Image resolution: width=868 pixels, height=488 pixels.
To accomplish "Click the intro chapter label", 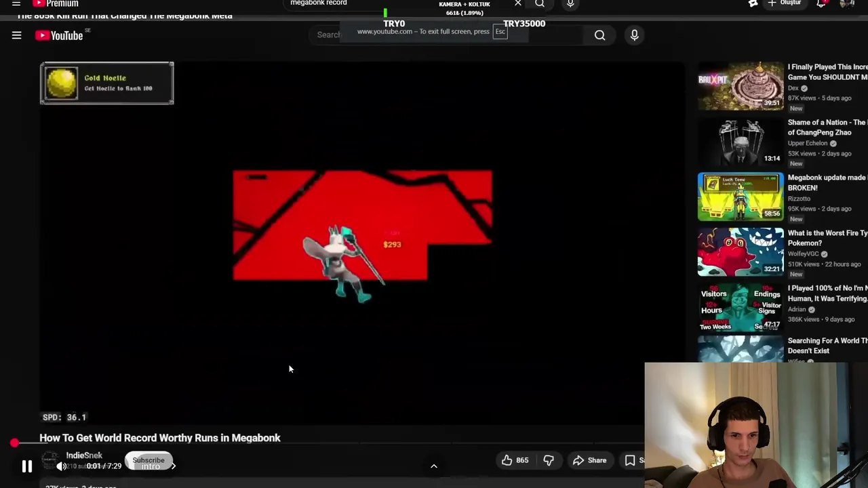I will (x=151, y=466).
